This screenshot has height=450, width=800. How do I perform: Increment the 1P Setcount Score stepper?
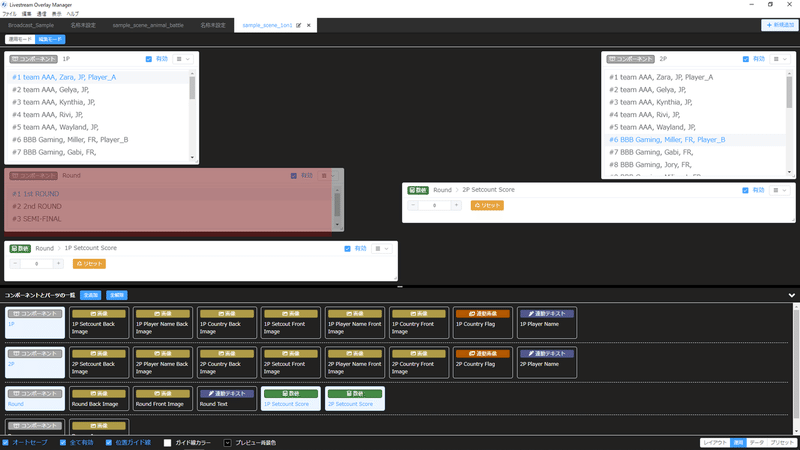click(58, 264)
